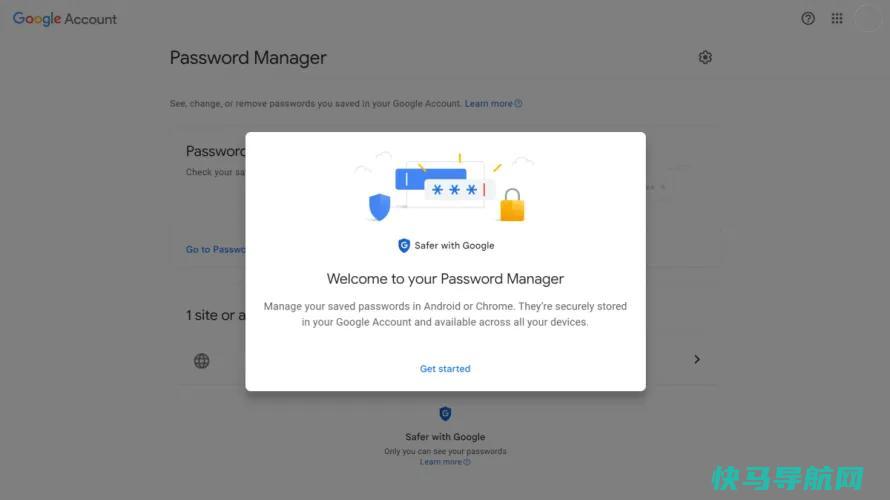Click the orange padlock illustration
Viewport: 890px width, 500px height.
[512, 205]
